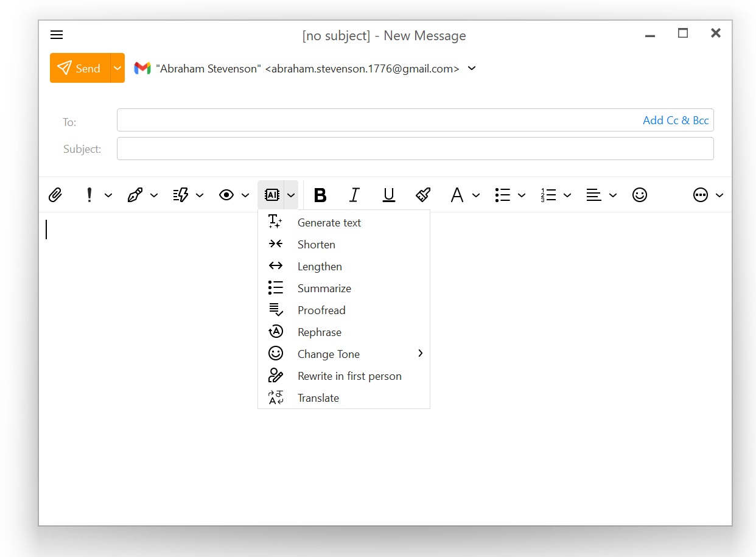Screen dimensions: 756x557
Task: Expand the Send button dropdown arrow
Action: pyautogui.click(x=117, y=68)
